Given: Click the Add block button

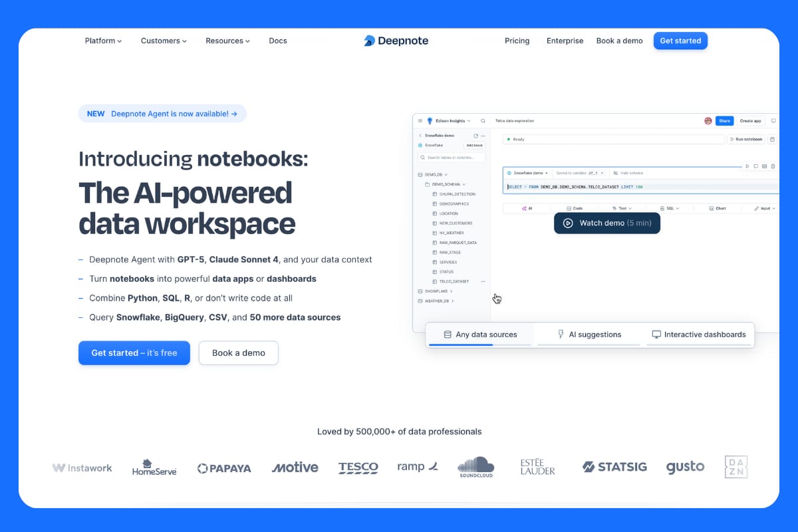Looking at the screenshot, I should click(474, 145).
